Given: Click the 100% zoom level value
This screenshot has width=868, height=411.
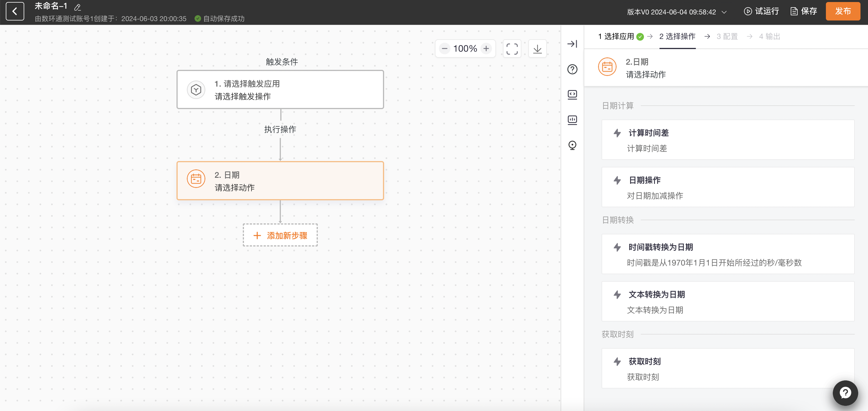Looking at the screenshot, I should pyautogui.click(x=465, y=48).
